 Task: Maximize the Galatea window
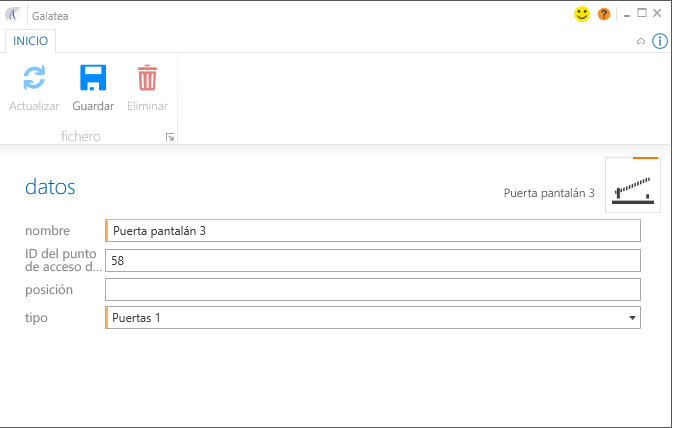(641, 15)
